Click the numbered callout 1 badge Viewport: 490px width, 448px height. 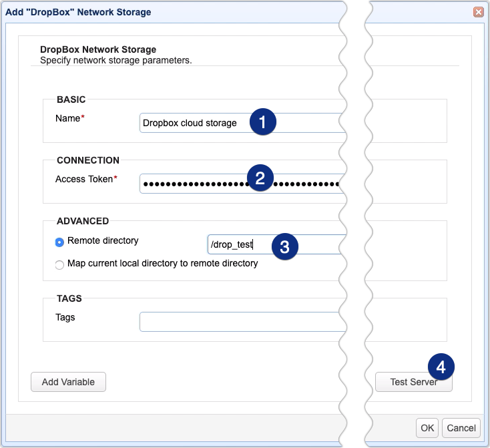click(x=263, y=123)
